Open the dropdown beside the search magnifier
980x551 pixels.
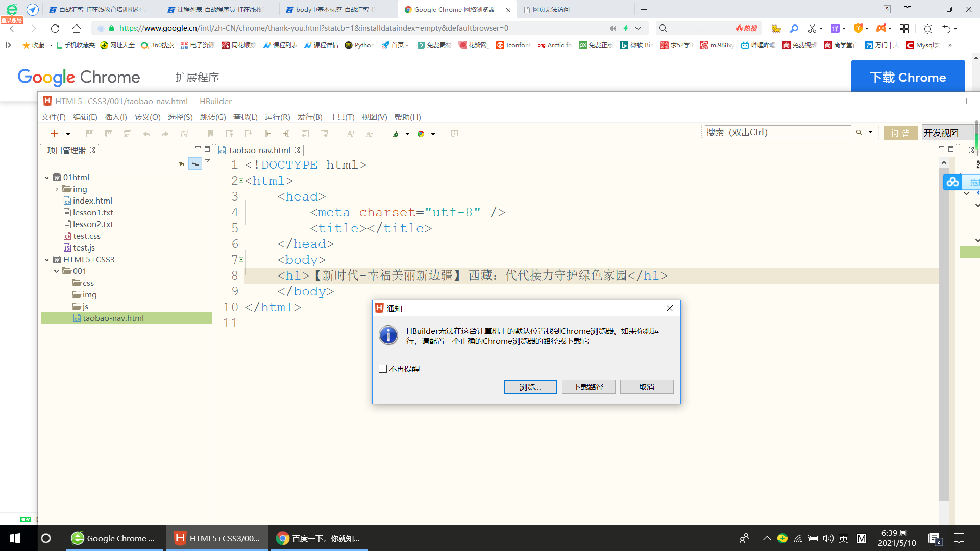pyautogui.click(x=870, y=132)
